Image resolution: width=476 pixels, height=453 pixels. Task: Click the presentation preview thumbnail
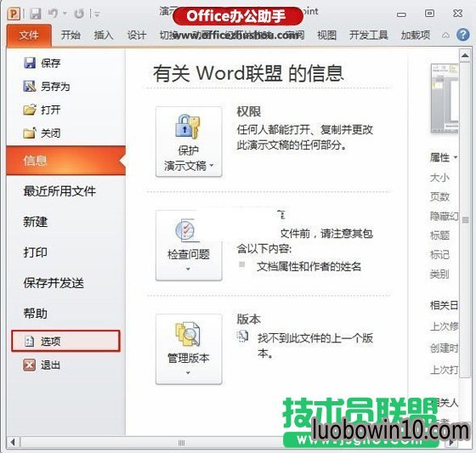pyautogui.click(x=445, y=99)
